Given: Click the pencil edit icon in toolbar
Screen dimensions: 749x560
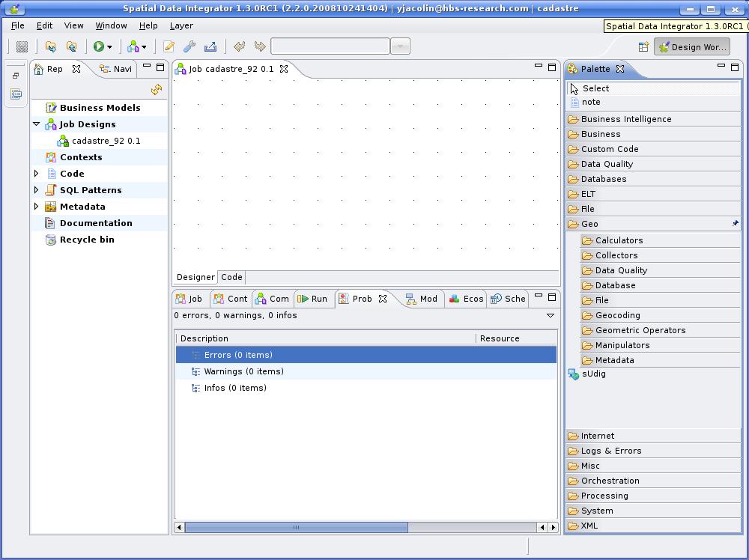Looking at the screenshot, I should pyautogui.click(x=169, y=46).
